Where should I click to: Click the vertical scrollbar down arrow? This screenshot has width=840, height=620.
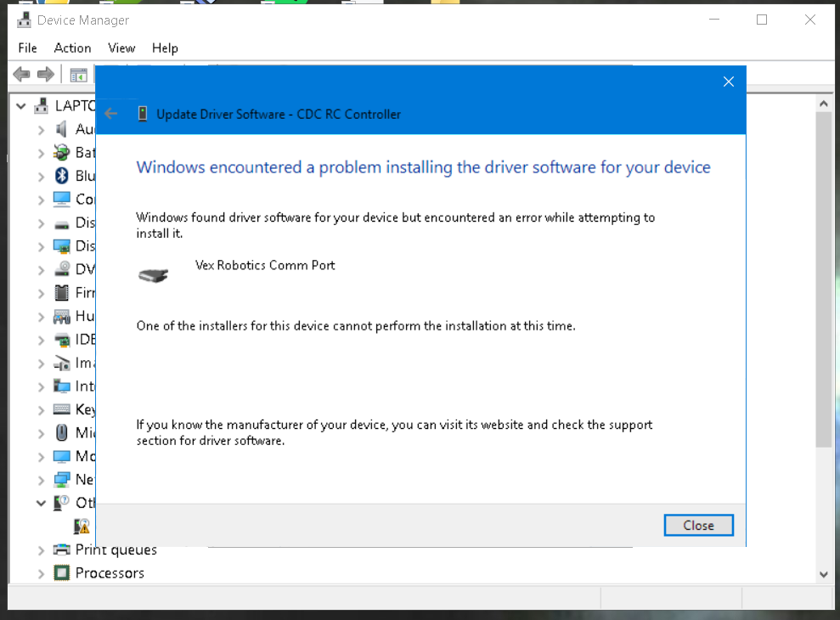[x=823, y=574]
